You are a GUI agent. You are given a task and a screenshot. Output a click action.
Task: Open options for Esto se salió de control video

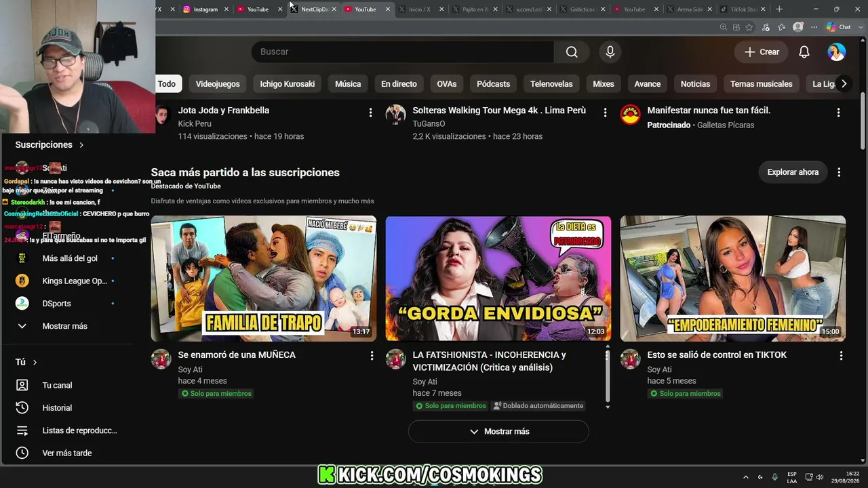point(841,355)
